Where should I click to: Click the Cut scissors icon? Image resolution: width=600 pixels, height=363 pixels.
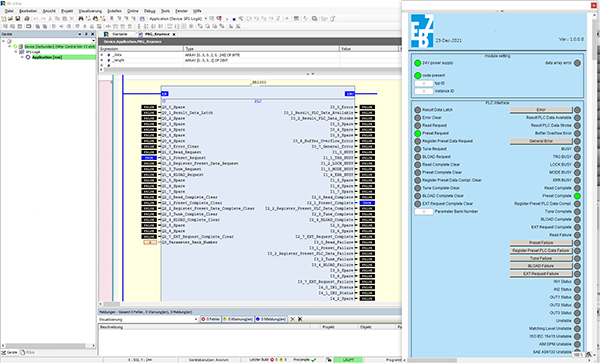(50, 18)
